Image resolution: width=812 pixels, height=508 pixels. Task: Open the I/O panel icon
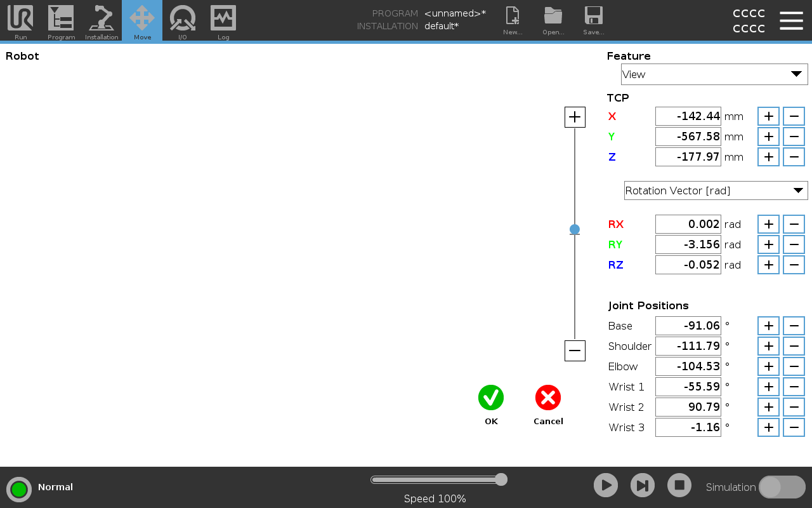click(x=183, y=20)
